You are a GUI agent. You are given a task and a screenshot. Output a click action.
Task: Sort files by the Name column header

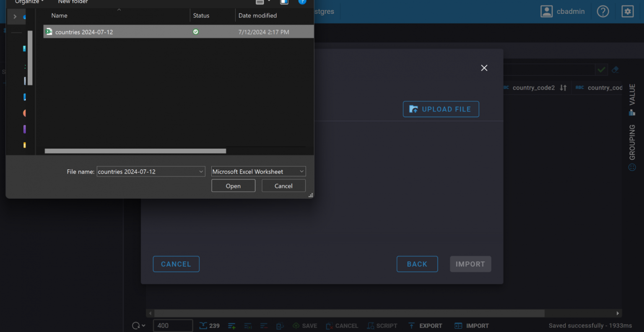(x=59, y=16)
